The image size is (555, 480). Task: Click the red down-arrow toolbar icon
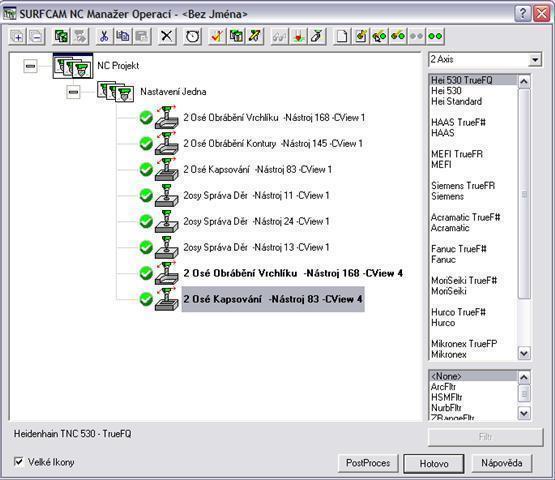298,36
